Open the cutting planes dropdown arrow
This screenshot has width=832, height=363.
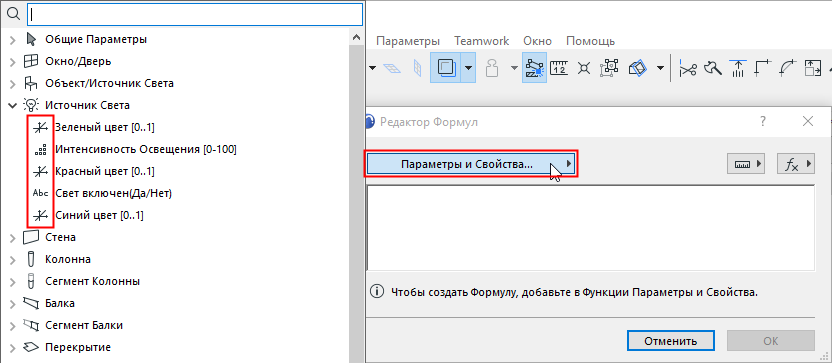click(660, 68)
